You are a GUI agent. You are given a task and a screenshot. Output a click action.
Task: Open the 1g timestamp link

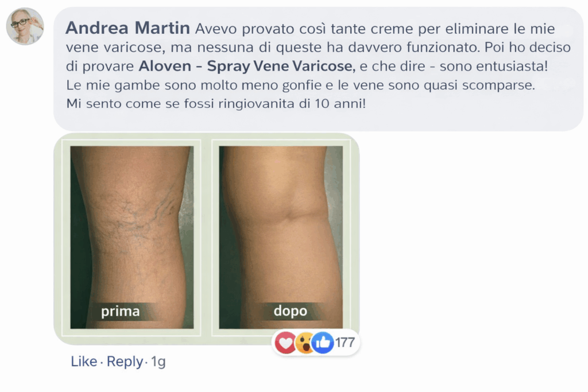[158, 362]
